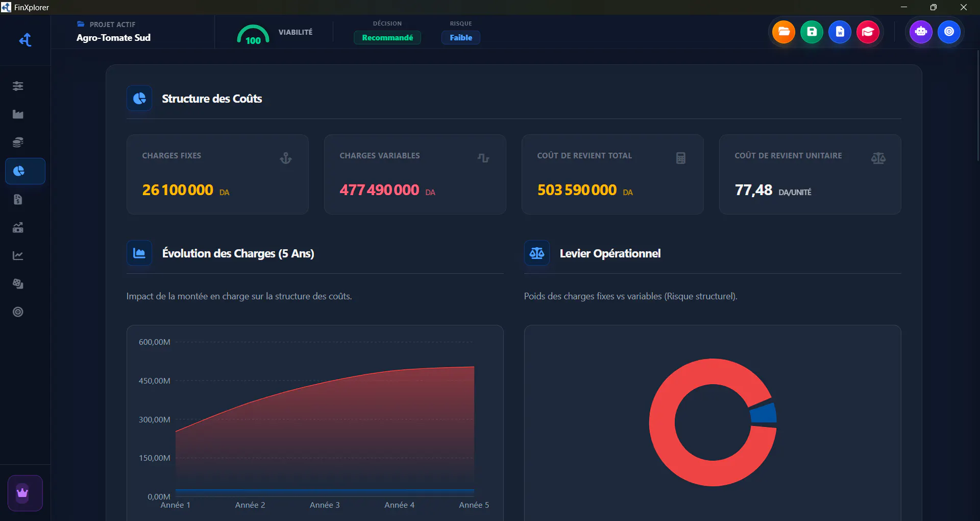Viewport: 980px width, 521px height.
Task: Click the blue fixed charges donut segment
Action: coord(764,413)
